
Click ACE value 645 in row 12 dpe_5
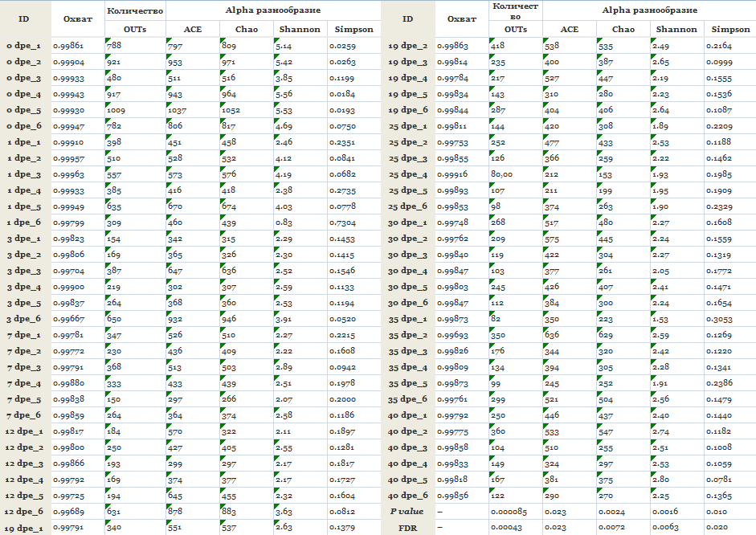175,496
